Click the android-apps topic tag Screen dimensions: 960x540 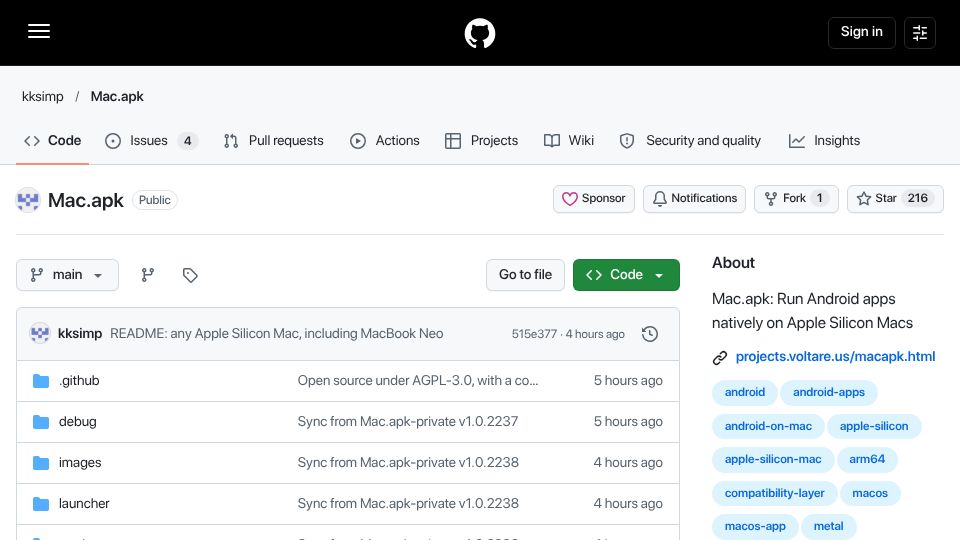coord(829,392)
